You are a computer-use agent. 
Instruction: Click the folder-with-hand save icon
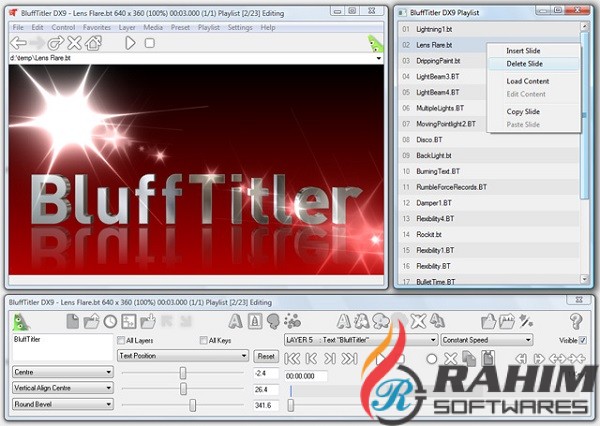148,322
